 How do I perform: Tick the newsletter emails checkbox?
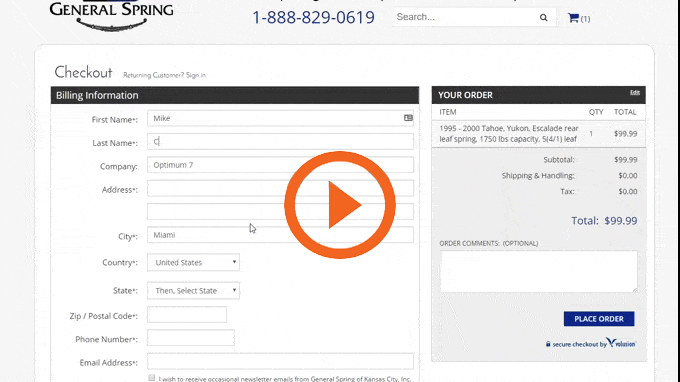coord(151,378)
